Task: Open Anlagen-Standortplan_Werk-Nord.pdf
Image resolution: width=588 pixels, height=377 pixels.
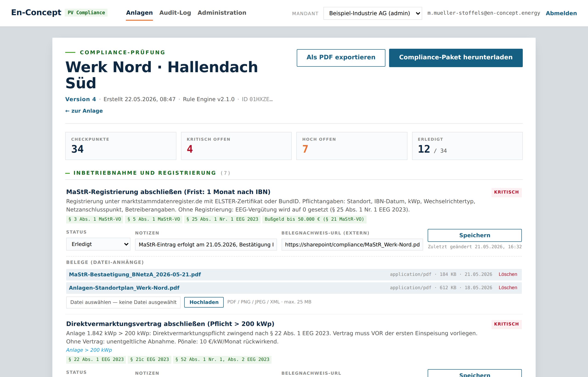Action: [x=124, y=288]
